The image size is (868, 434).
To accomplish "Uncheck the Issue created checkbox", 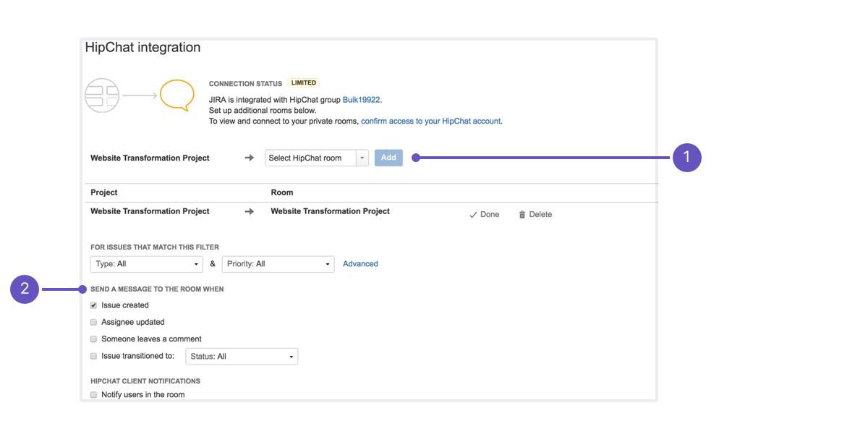I will pos(93,305).
